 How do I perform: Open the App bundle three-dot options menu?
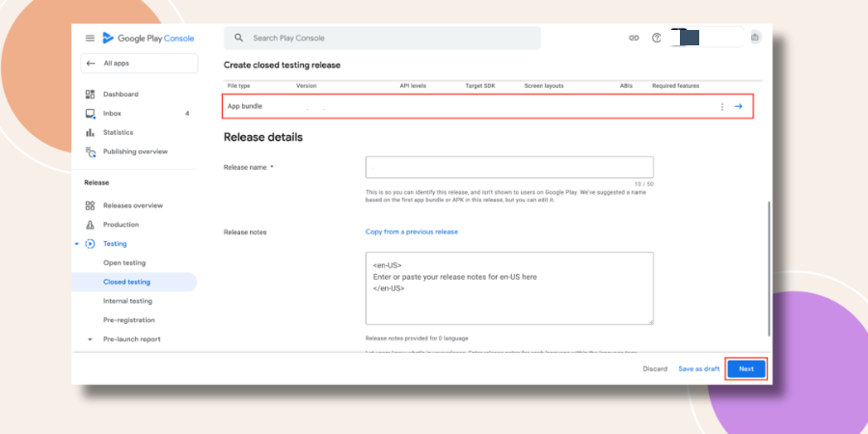[x=721, y=107]
